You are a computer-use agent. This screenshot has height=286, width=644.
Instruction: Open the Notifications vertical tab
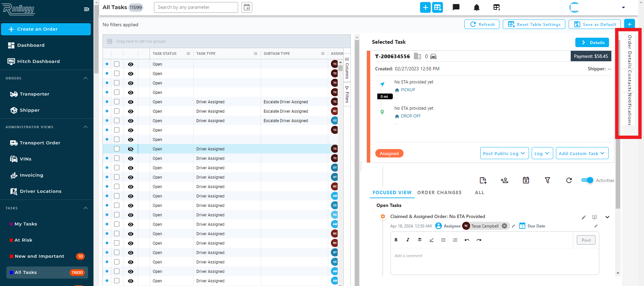[630, 109]
